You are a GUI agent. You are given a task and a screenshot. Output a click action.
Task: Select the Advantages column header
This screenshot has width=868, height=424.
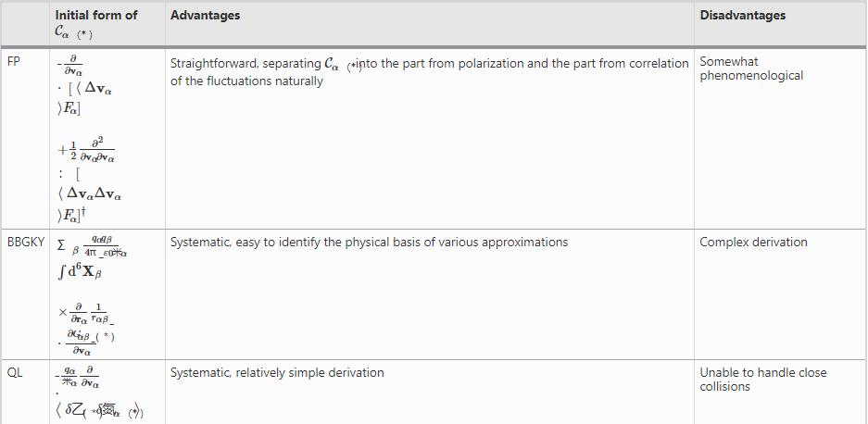pos(205,15)
